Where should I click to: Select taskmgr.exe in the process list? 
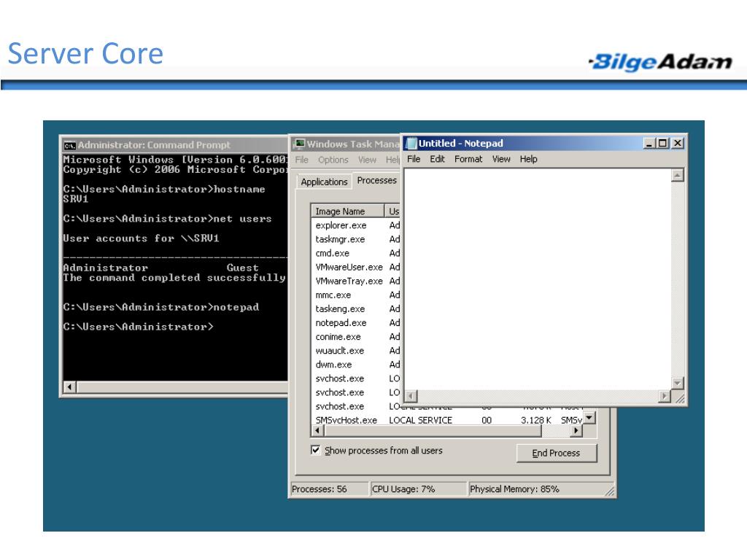340,239
